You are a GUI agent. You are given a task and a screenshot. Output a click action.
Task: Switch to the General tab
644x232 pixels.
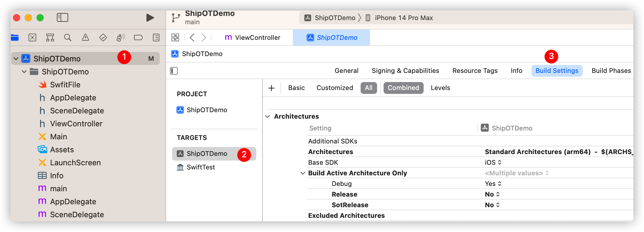tap(346, 71)
